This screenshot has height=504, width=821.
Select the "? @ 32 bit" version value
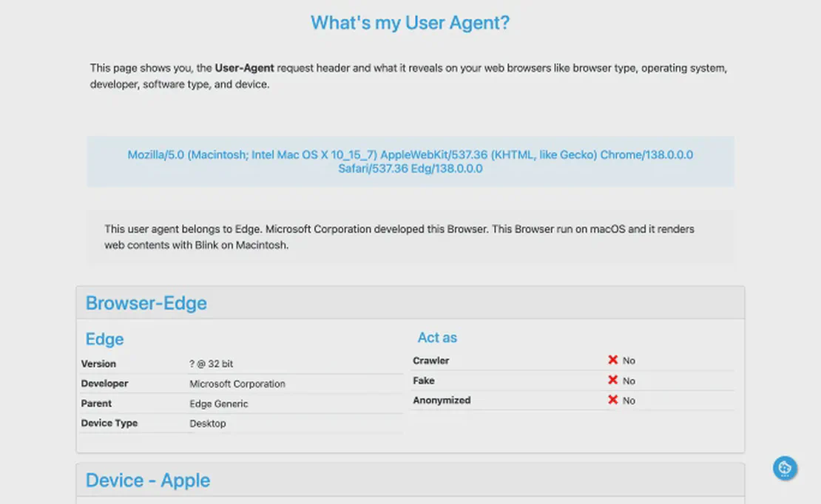point(212,364)
